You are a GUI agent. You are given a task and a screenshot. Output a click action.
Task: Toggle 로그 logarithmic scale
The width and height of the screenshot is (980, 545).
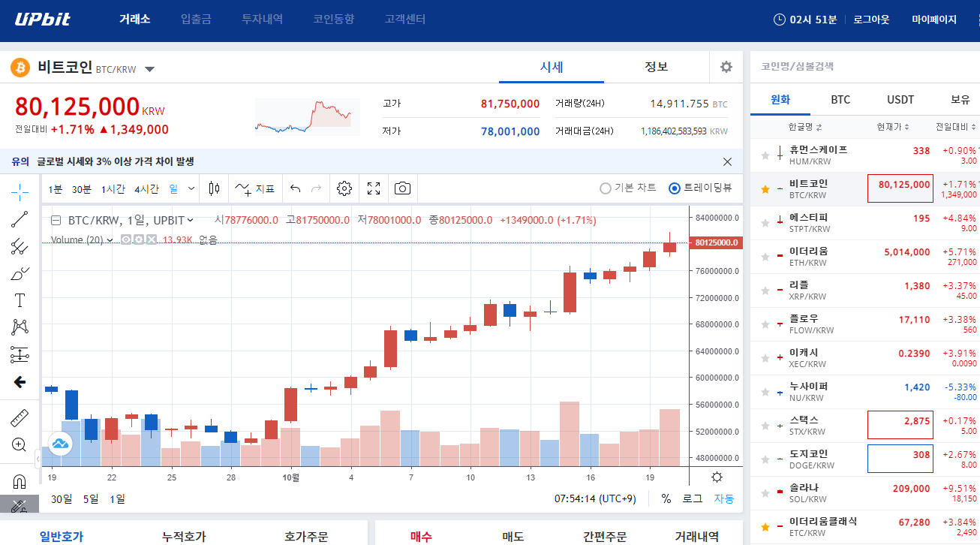coord(692,498)
